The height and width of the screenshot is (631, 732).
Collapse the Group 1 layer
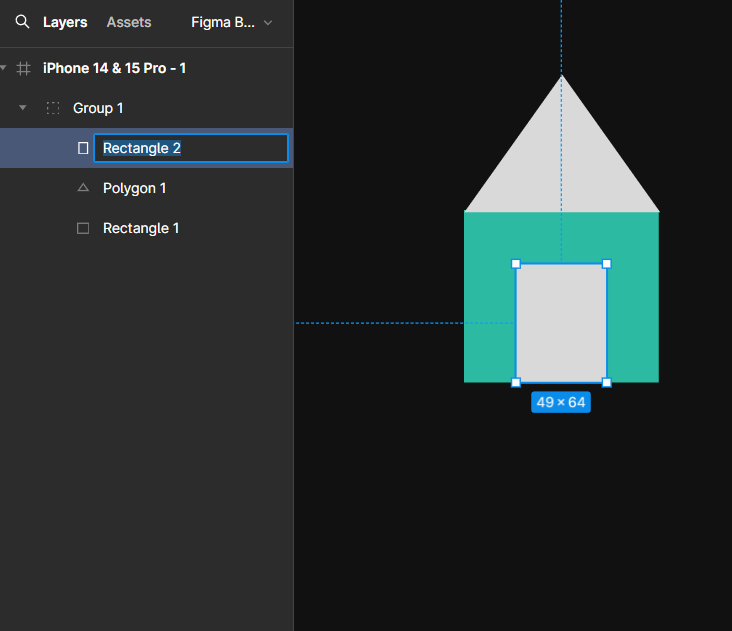point(22,108)
